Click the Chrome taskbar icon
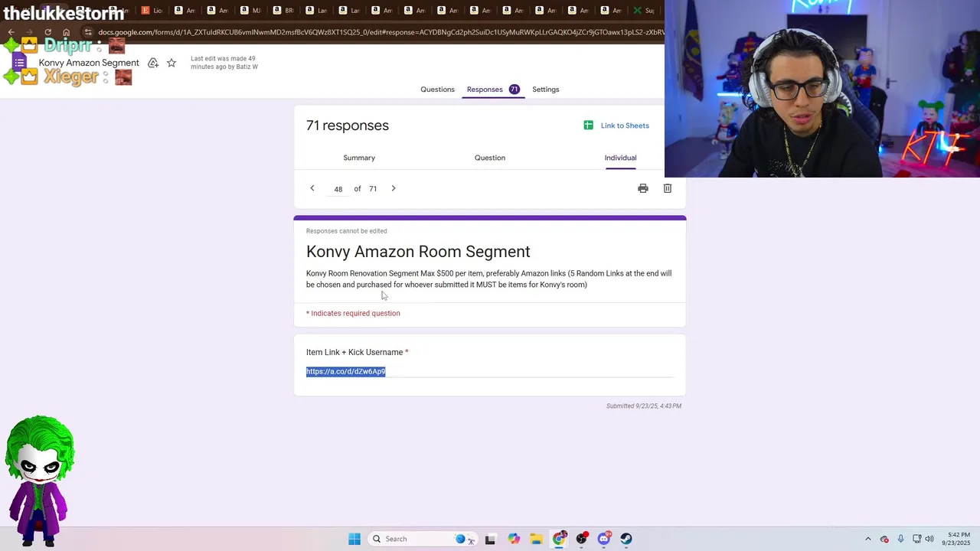This screenshot has height=551, width=980. point(559,539)
